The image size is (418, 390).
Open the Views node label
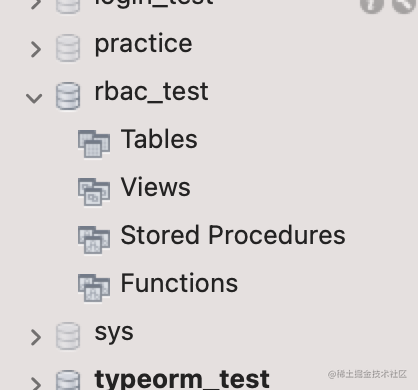point(156,187)
